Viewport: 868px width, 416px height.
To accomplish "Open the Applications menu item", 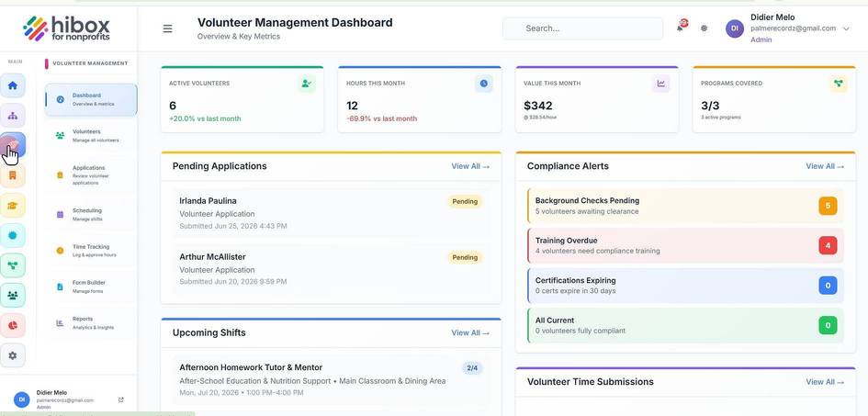I will click(91, 174).
